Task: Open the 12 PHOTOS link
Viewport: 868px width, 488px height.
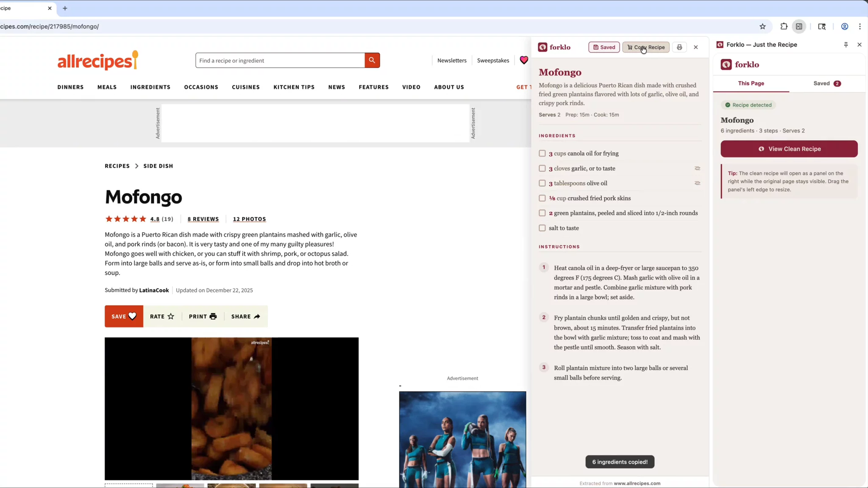Action: point(249,219)
